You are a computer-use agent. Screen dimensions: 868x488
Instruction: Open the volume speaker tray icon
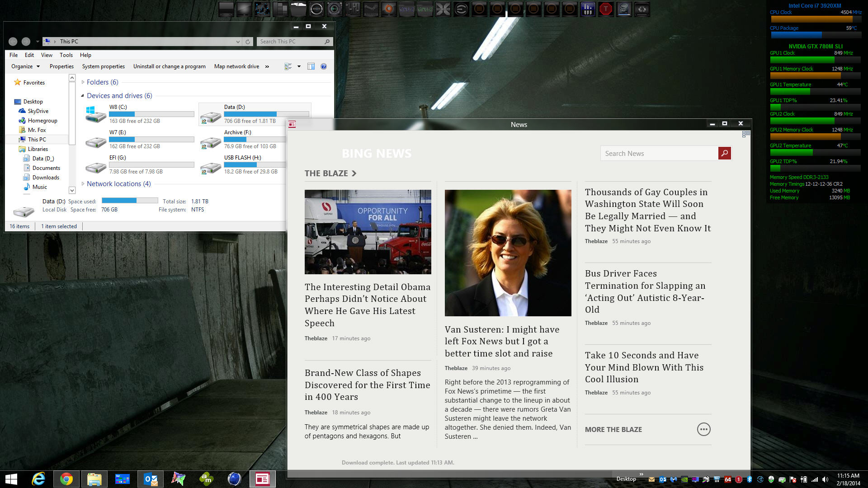click(825, 479)
